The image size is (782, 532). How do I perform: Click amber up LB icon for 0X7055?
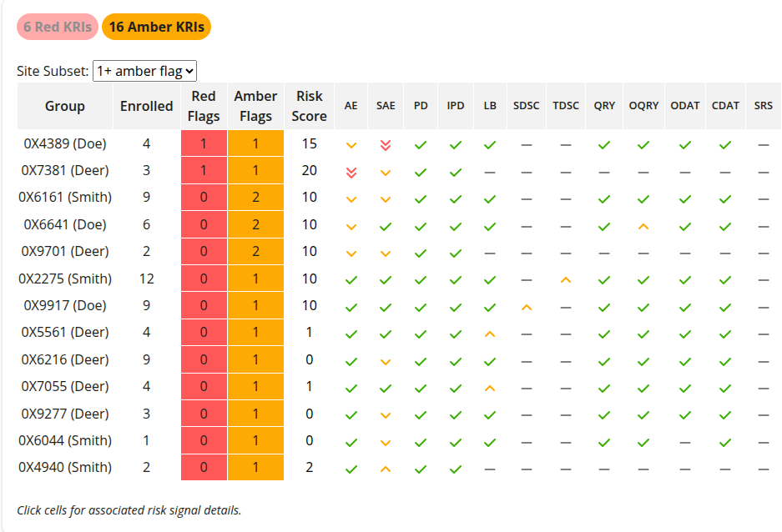[490, 388]
